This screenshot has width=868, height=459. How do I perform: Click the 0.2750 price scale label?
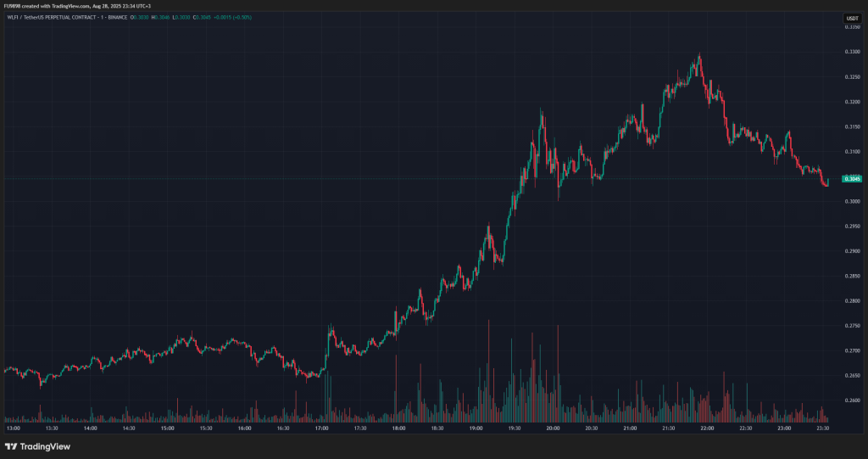pyautogui.click(x=854, y=326)
